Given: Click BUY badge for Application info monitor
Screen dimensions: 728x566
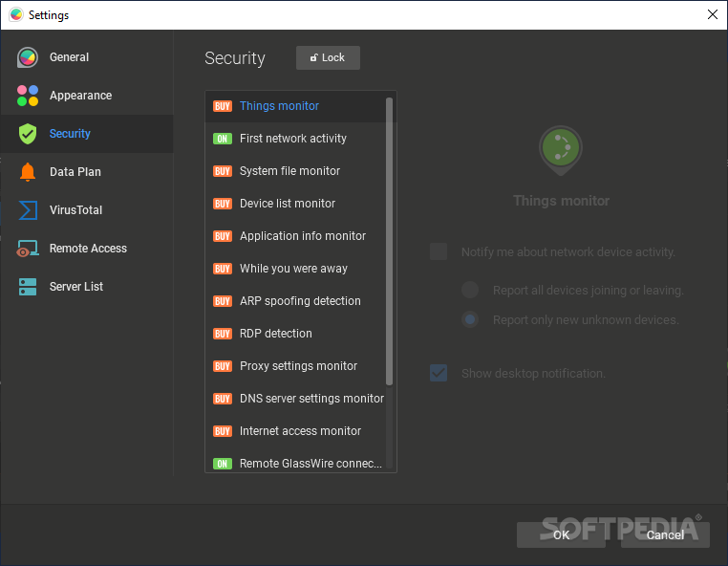Looking at the screenshot, I should [x=223, y=236].
